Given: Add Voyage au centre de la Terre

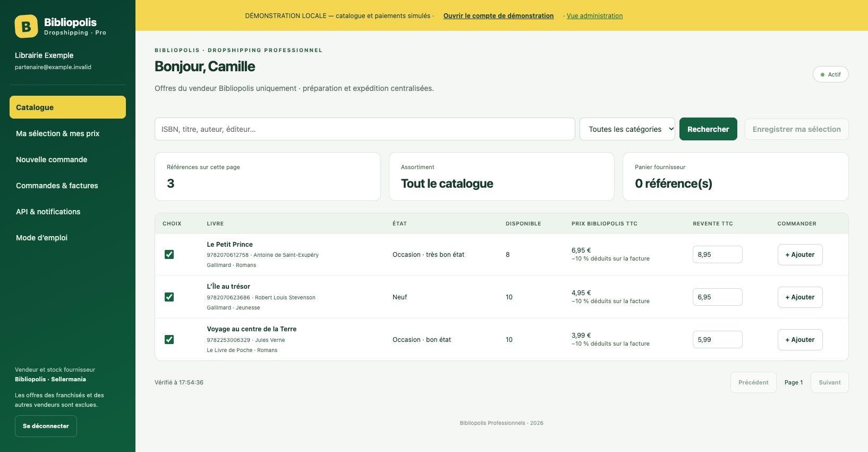Looking at the screenshot, I should pos(800,340).
